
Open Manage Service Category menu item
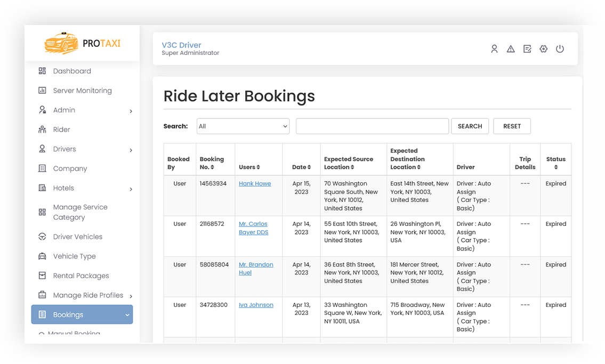(x=80, y=212)
